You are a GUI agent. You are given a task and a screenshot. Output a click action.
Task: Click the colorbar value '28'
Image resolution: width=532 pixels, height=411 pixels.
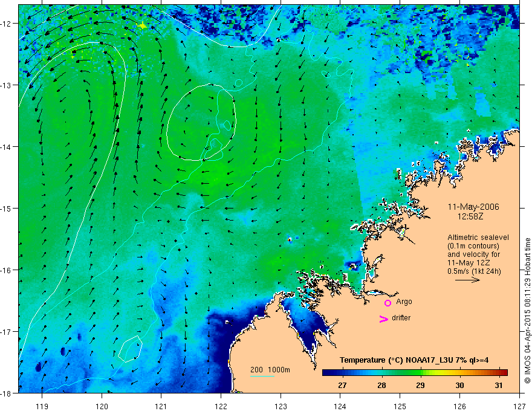(381, 385)
